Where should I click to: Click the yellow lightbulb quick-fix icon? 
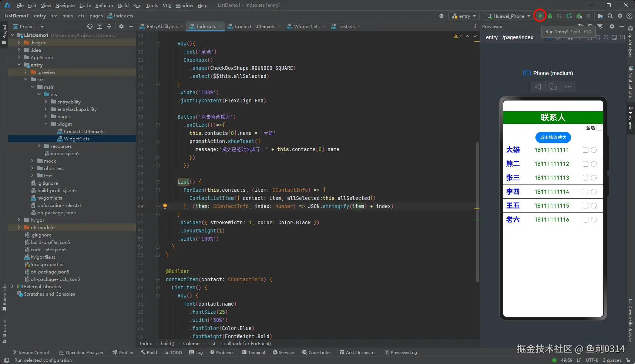(165, 206)
